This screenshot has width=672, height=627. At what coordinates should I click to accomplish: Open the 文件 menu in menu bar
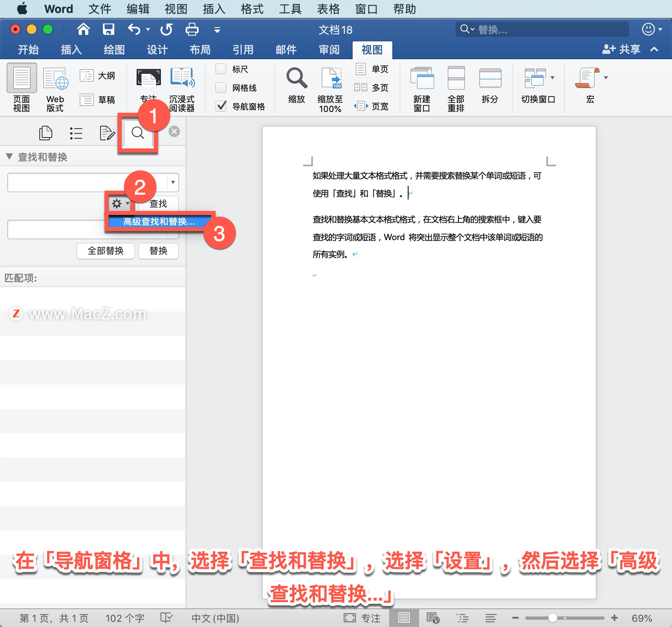100,9
